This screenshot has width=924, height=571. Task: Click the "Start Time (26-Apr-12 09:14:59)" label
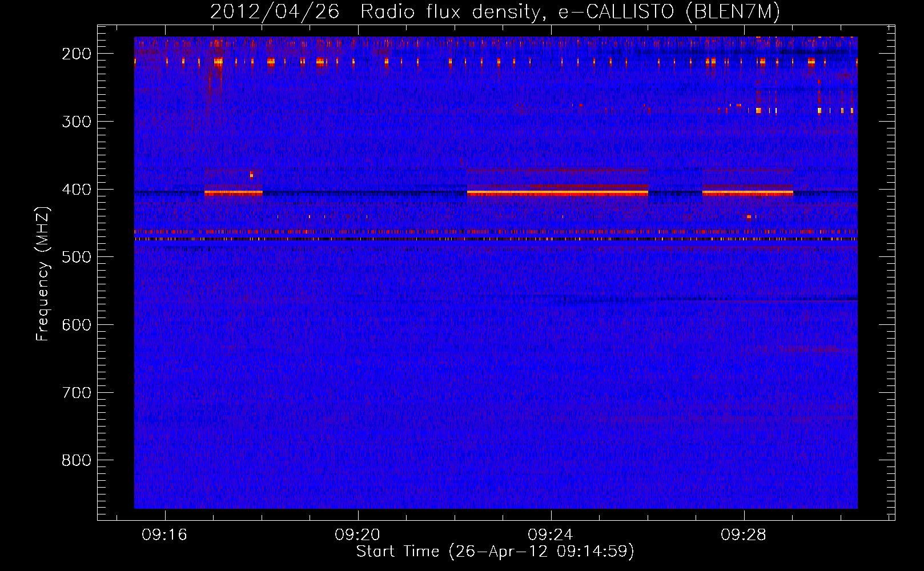pyautogui.click(x=495, y=552)
